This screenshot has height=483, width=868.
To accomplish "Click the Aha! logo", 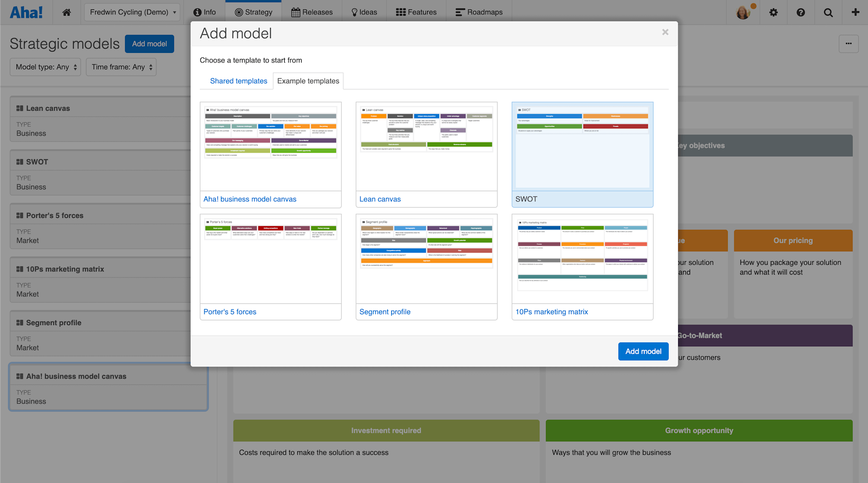I will click(26, 12).
